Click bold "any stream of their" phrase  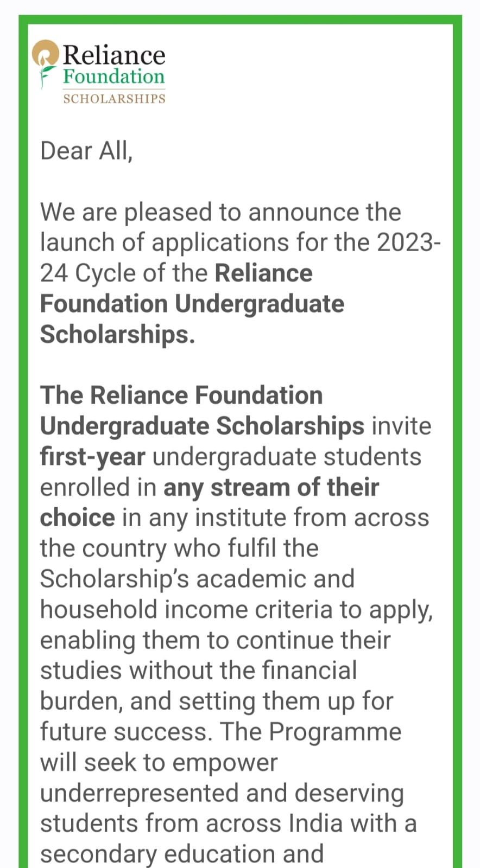point(271,488)
